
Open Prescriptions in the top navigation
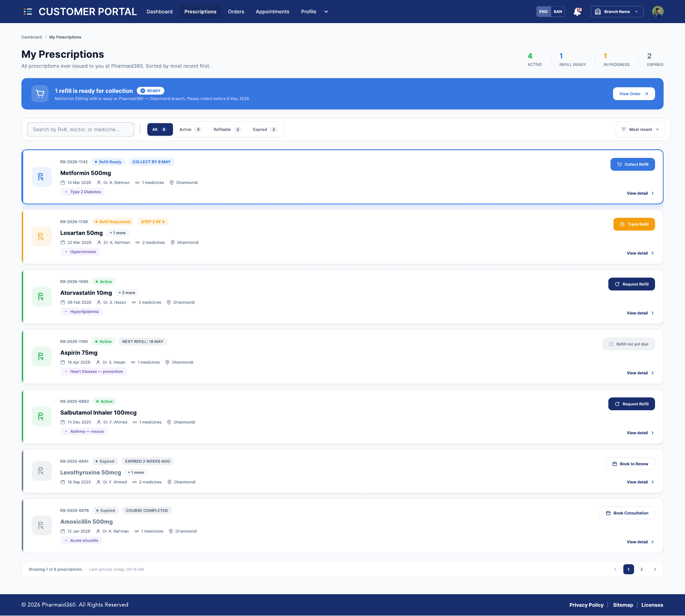tap(200, 12)
